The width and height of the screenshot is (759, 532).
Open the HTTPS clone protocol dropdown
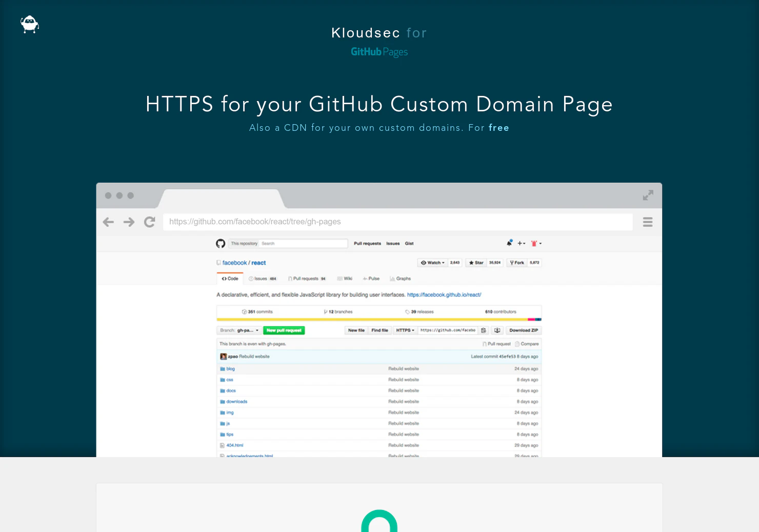click(x=405, y=330)
